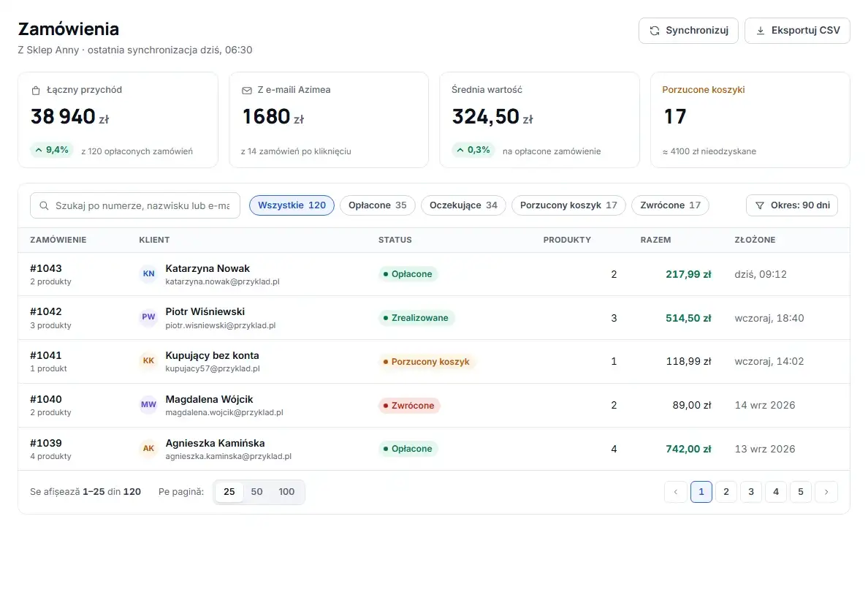Click the Porzucone koszyki card title
This screenshot has height=614, width=868.
pyautogui.click(x=703, y=90)
